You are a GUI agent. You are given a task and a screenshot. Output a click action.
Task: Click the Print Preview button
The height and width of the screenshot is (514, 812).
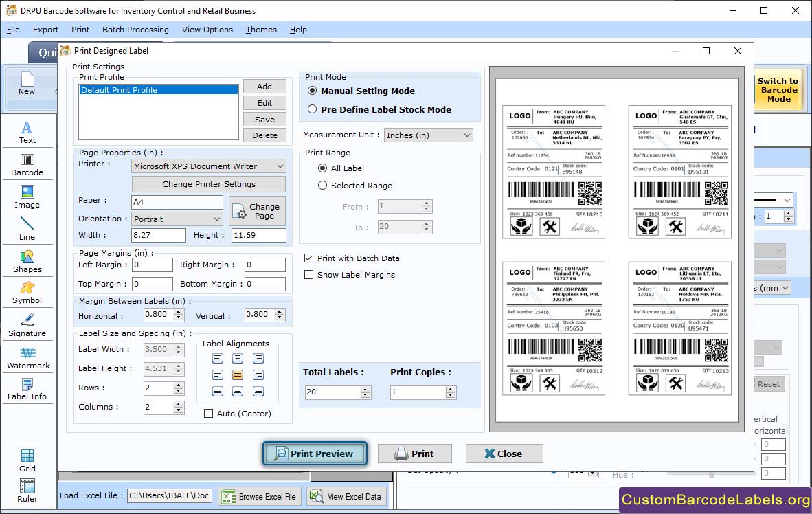tap(315, 454)
